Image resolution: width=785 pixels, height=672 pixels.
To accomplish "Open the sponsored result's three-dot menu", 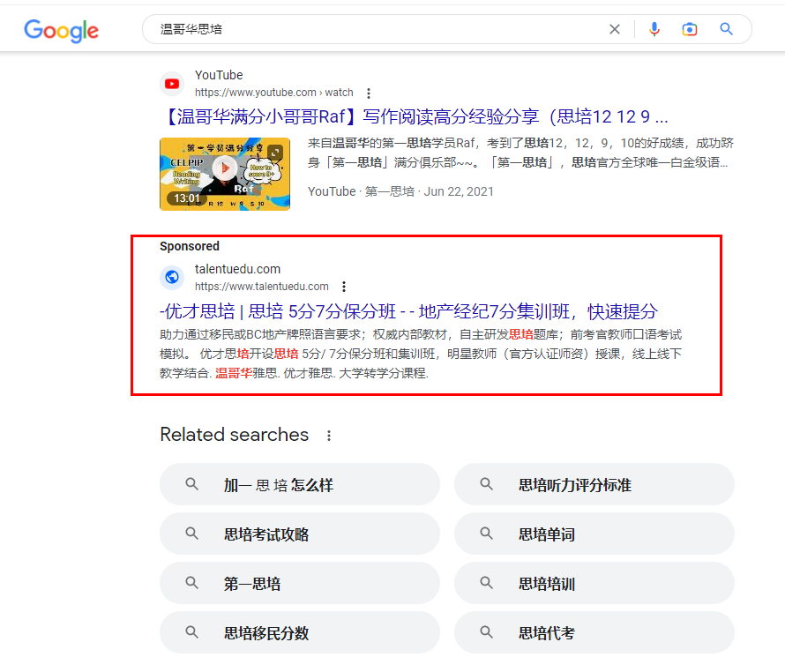I will [344, 287].
